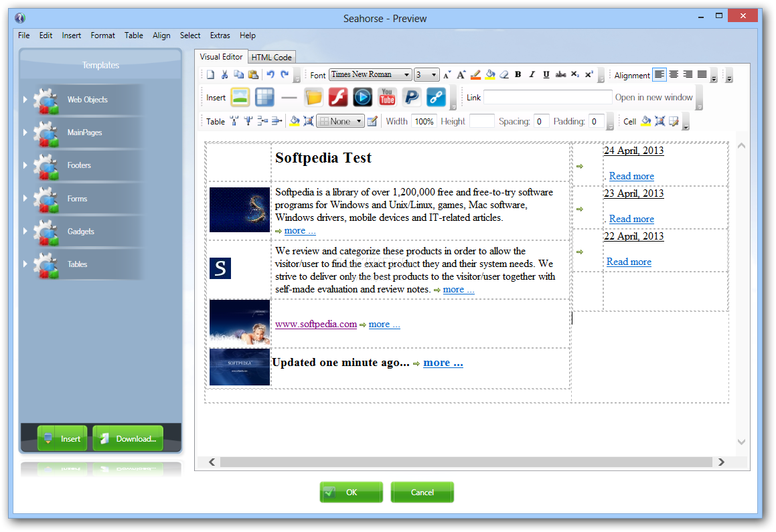
Task: Open the Times New Roman font dropdown
Action: 370,75
